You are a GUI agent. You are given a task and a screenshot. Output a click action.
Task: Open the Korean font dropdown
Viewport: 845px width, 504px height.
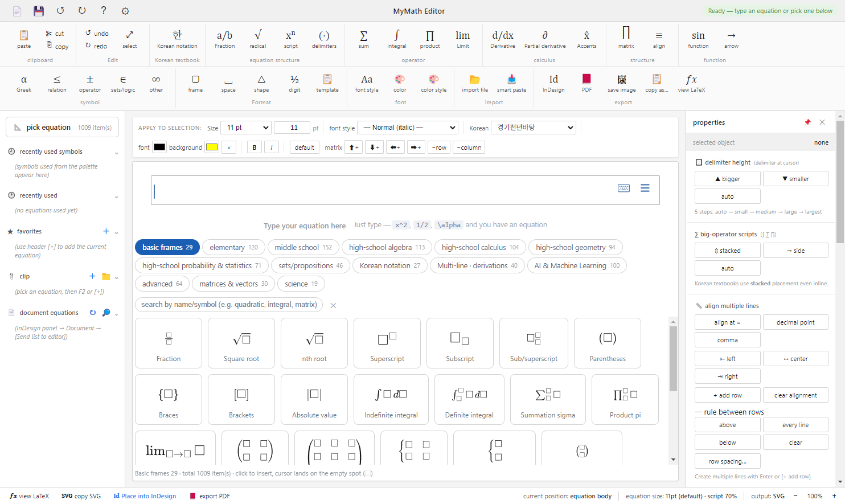click(534, 128)
